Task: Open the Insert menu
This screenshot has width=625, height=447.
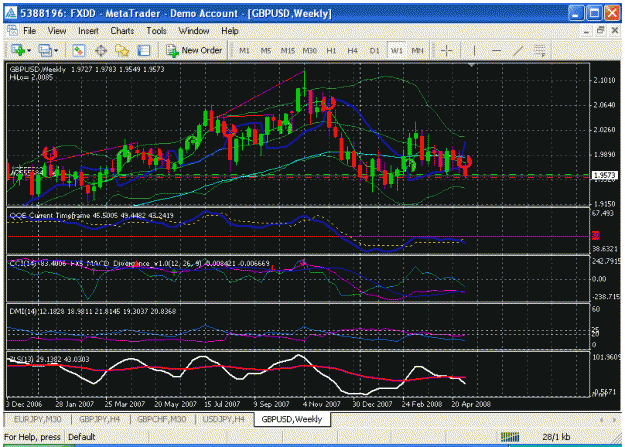Action: (88, 31)
